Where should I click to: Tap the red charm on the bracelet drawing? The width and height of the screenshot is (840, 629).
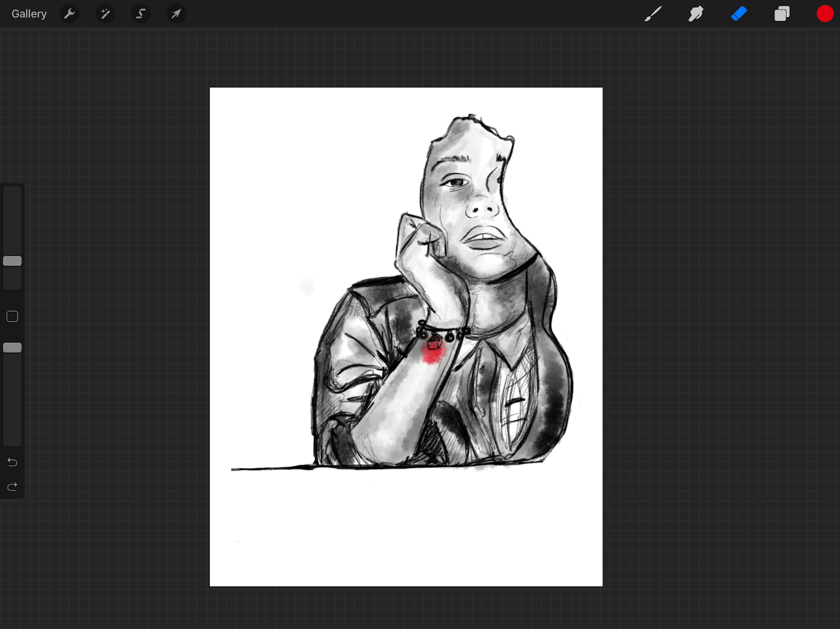click(434, 344)
